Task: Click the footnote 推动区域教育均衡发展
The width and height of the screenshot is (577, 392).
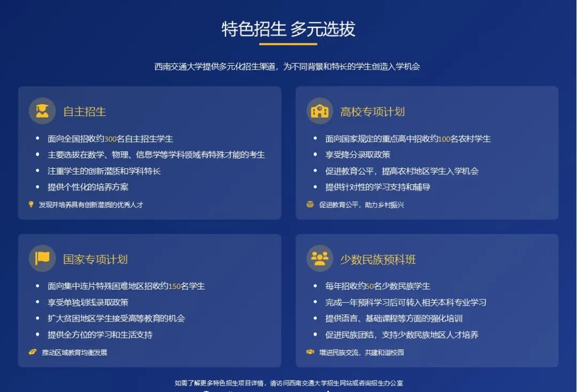Action: click(75, 352)
